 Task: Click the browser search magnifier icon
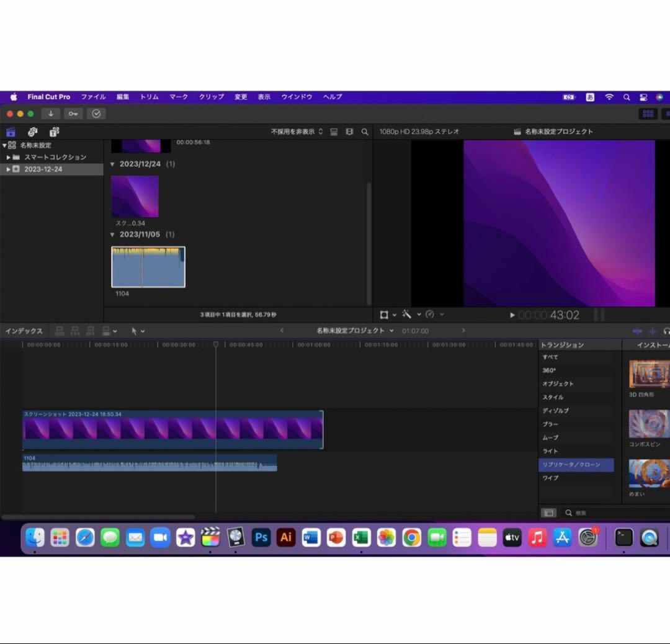pyautogui.click(x=365, y=132)
